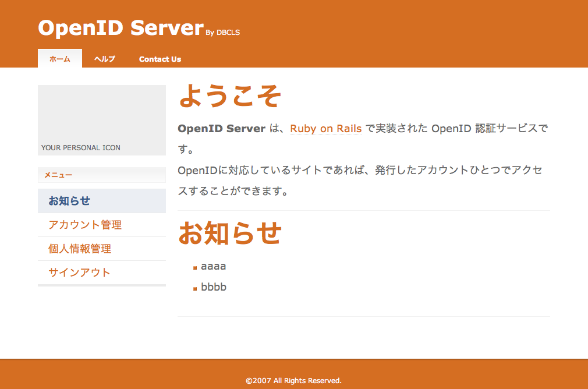Viewport: 588px width, 389px height.
Task: Follow the Ruby on Rails link
Action: click(325, 128)
